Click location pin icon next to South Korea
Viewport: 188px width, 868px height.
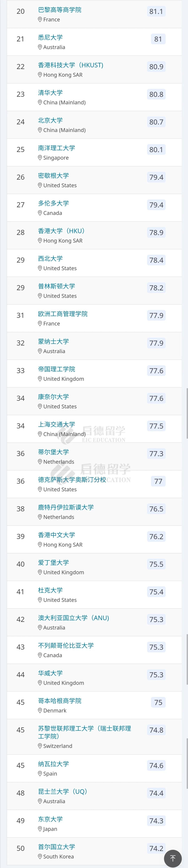coord(40,857)
